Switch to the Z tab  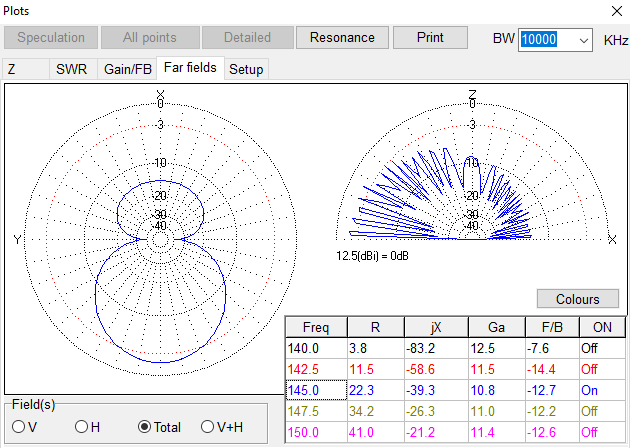pyautogui.click(x=12, y=69)
